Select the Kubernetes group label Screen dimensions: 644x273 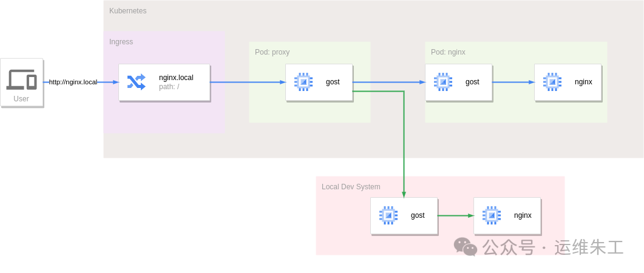[127, 11]
